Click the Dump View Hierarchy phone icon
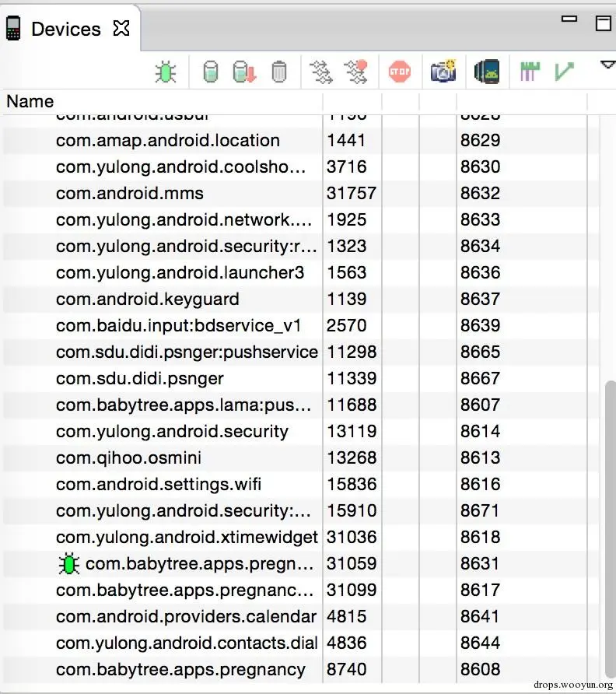The height and width of the screenshot is (694, 616). tap(487, 72)
